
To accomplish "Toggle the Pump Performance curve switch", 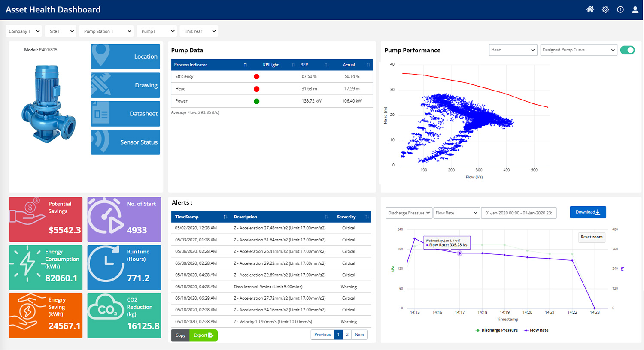I will (x=627, y=50).
